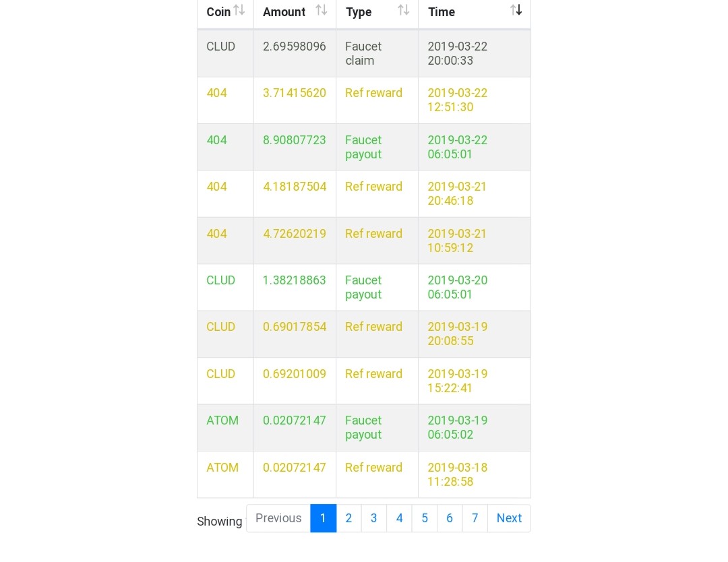Screen dimensions: 728x562
Task: Click the Amount column header text
Action: [x=284, y=12]
